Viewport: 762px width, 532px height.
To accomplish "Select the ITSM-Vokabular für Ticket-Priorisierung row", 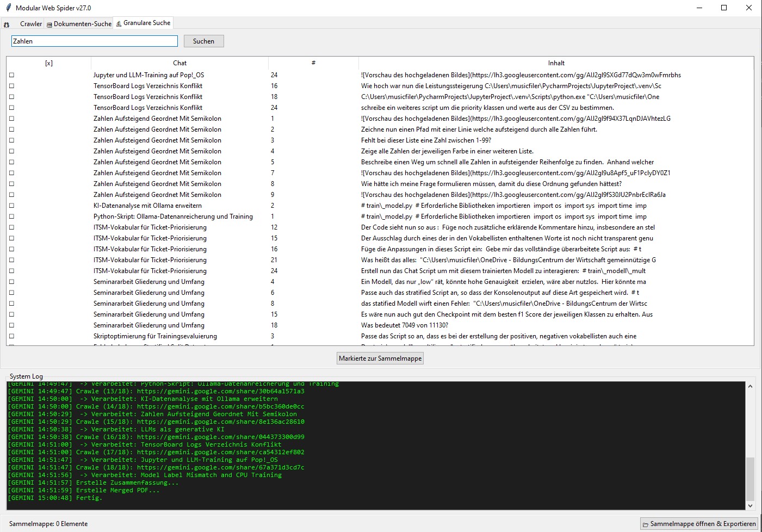I will pos(151,227).
